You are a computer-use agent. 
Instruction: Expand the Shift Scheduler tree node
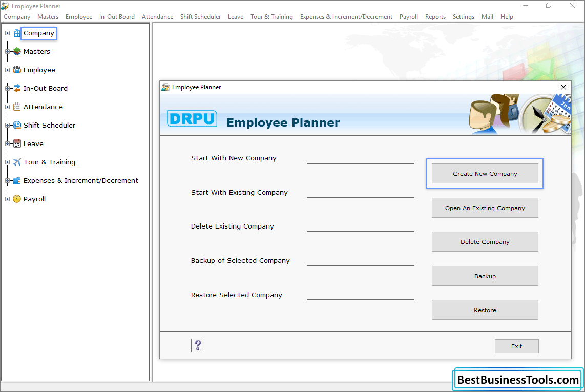click(x=7, y=125)
